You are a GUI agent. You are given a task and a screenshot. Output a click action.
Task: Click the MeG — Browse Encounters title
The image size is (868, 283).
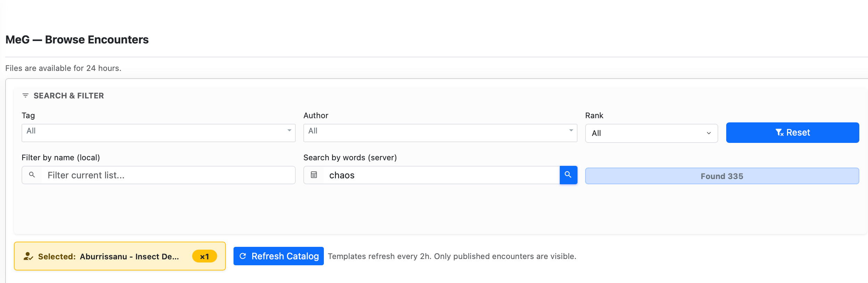coord(77,40)
